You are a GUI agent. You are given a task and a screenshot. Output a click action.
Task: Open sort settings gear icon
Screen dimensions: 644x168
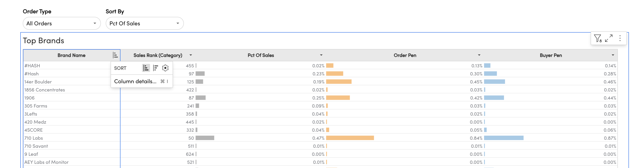click(x=165, y=68)
